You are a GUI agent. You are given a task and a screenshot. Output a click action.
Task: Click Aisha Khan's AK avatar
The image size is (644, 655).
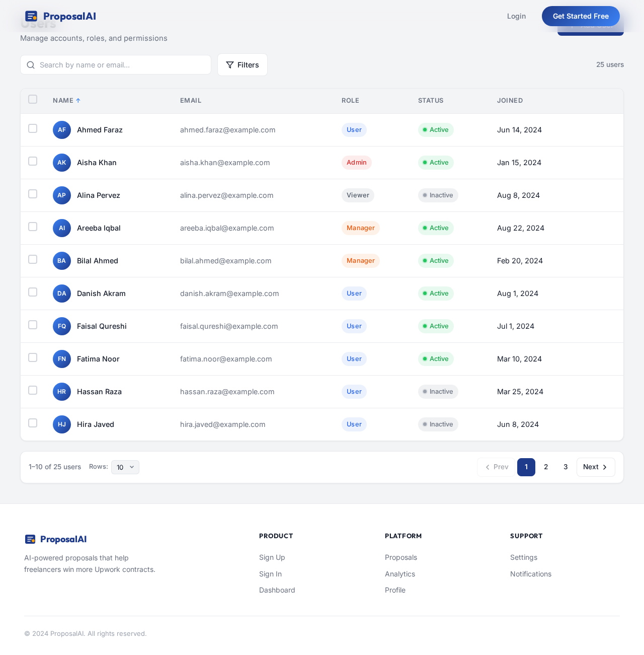tap(62, 163)
